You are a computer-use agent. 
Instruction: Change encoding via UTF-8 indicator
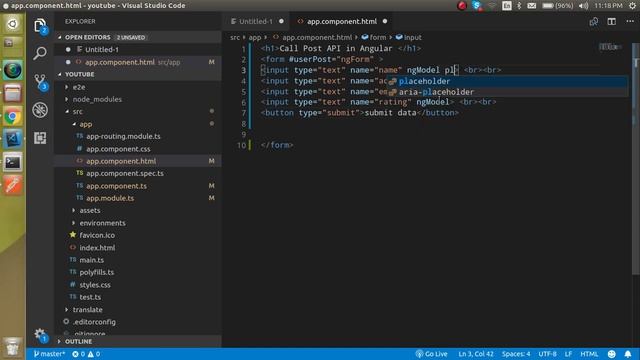(x=547, y=354)
